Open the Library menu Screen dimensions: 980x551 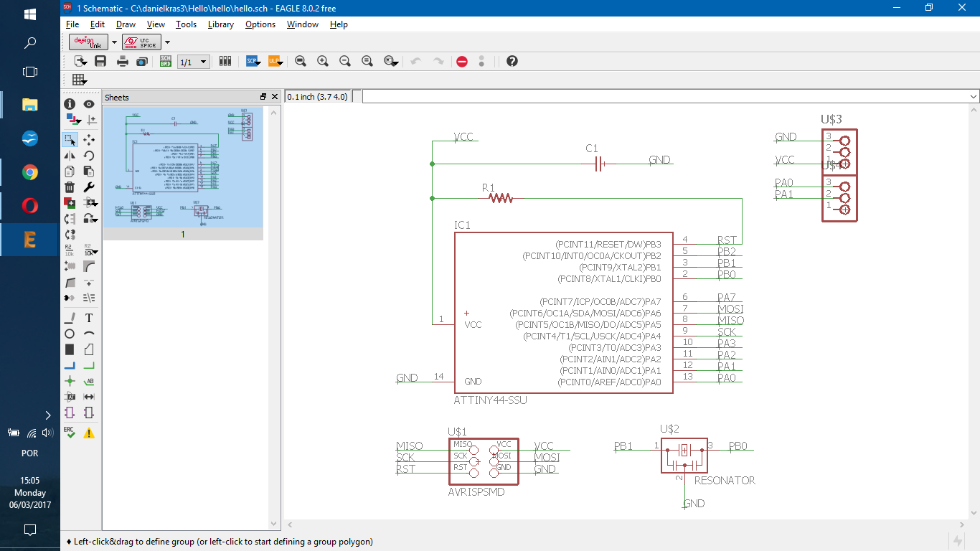220,24
